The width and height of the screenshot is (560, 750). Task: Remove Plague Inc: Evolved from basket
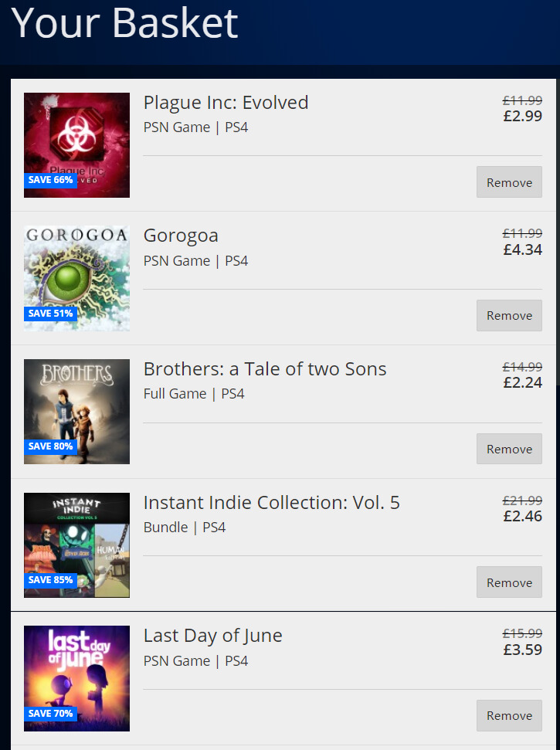[x=509, y=182]
